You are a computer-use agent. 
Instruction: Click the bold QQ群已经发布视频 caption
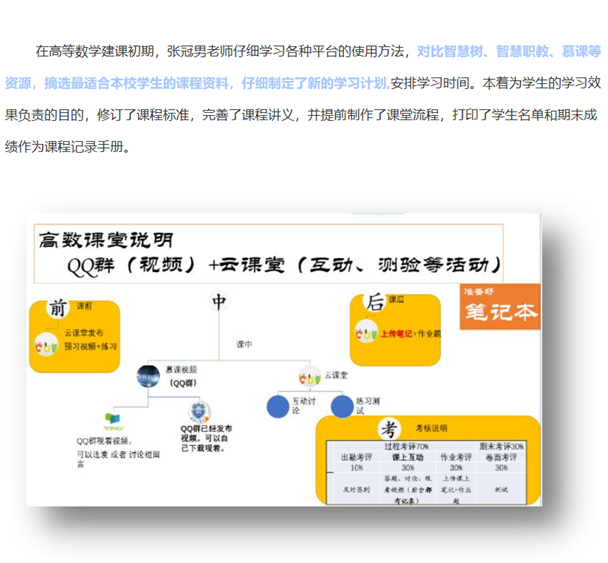pos(206,438)
